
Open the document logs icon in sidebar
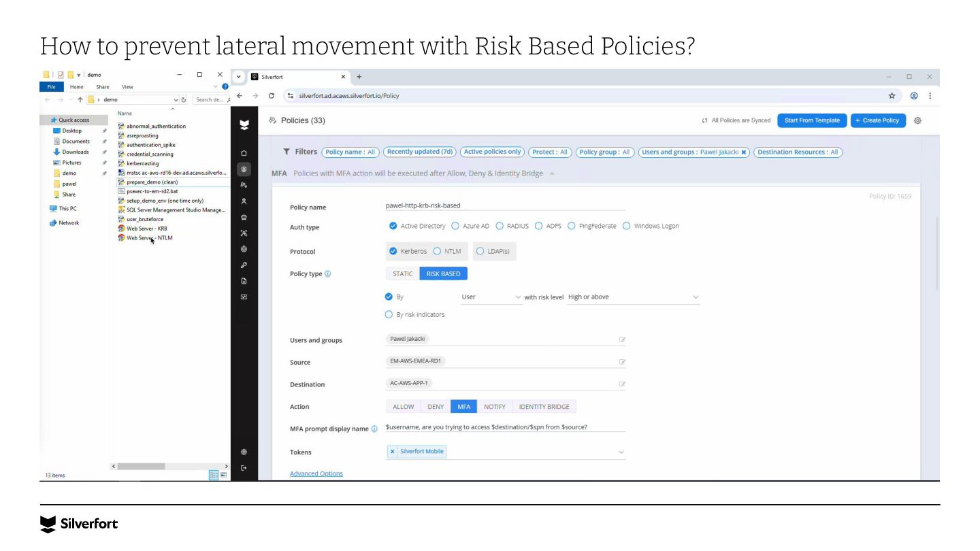[x=244, y=281]
